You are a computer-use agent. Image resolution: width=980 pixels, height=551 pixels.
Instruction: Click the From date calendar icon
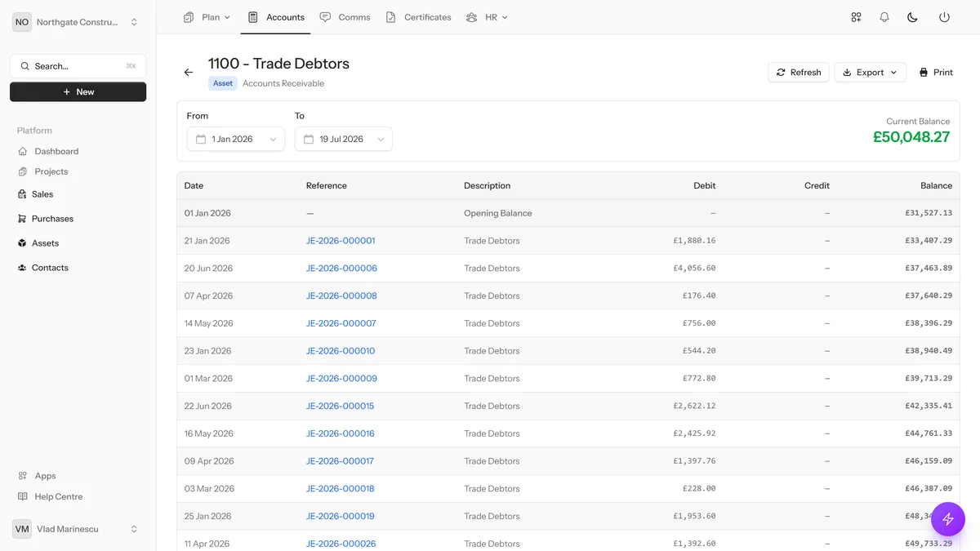[201, 140]
